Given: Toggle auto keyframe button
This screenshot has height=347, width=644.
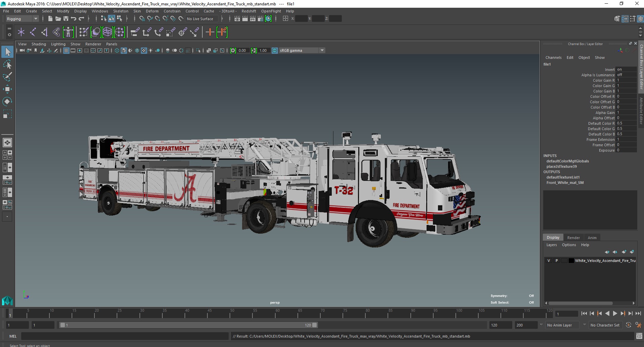Looking at the screenshot, I should click(x=628, y=325).
